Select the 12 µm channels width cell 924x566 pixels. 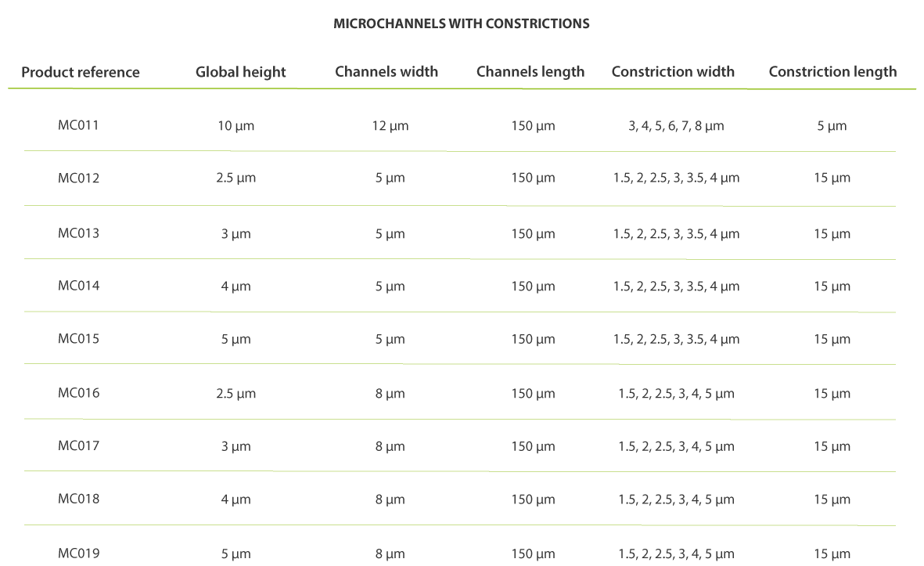[x=390, y=125]
